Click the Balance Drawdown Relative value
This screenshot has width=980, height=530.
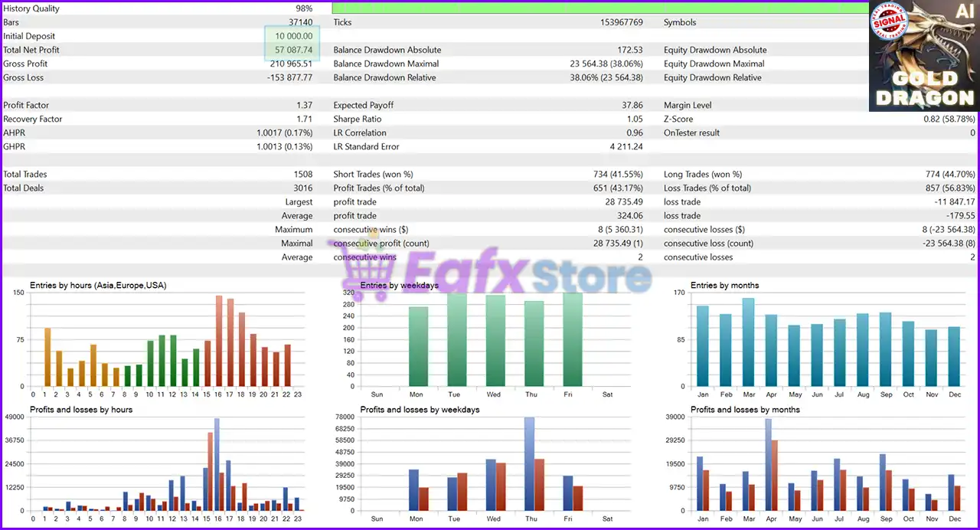coord(606,77)
